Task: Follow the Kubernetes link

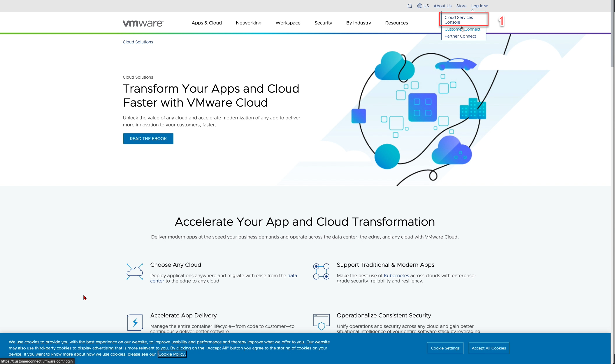Action: (x=396, y=275)
